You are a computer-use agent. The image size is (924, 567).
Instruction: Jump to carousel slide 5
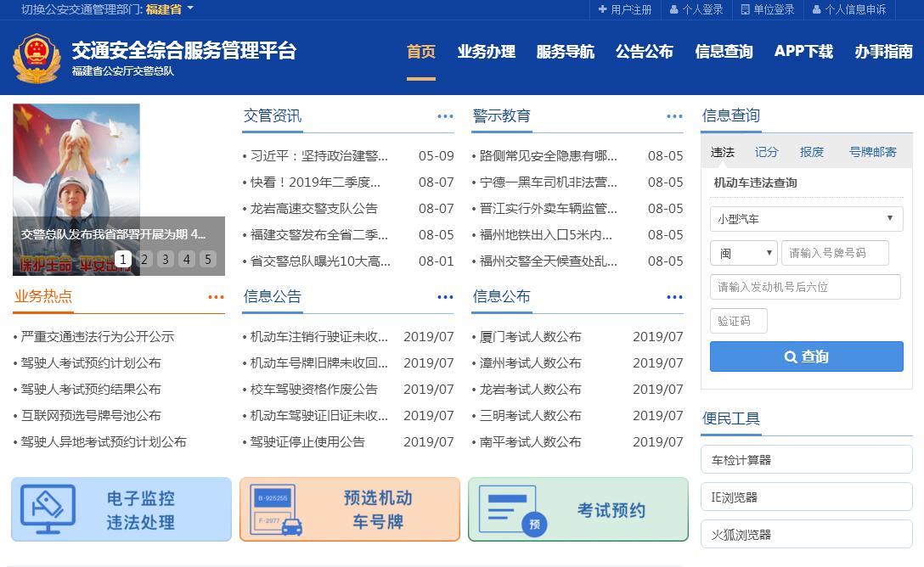(x=208, y=259)
